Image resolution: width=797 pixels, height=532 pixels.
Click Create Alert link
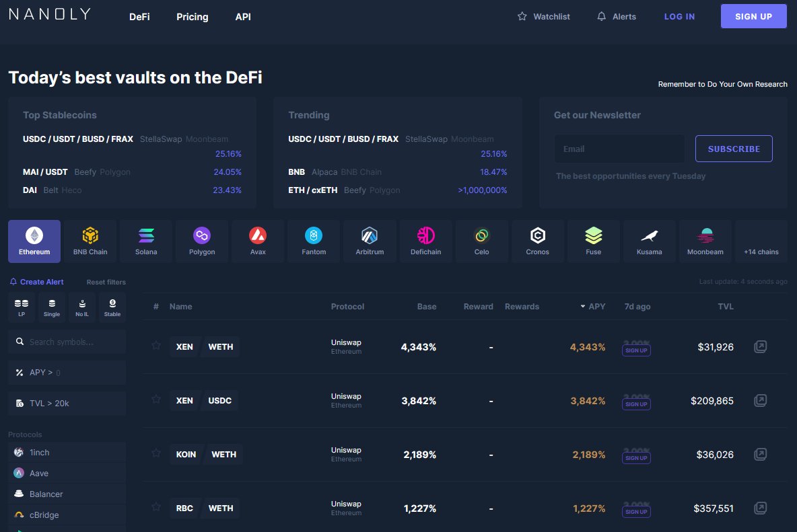[x=36, y=282]
